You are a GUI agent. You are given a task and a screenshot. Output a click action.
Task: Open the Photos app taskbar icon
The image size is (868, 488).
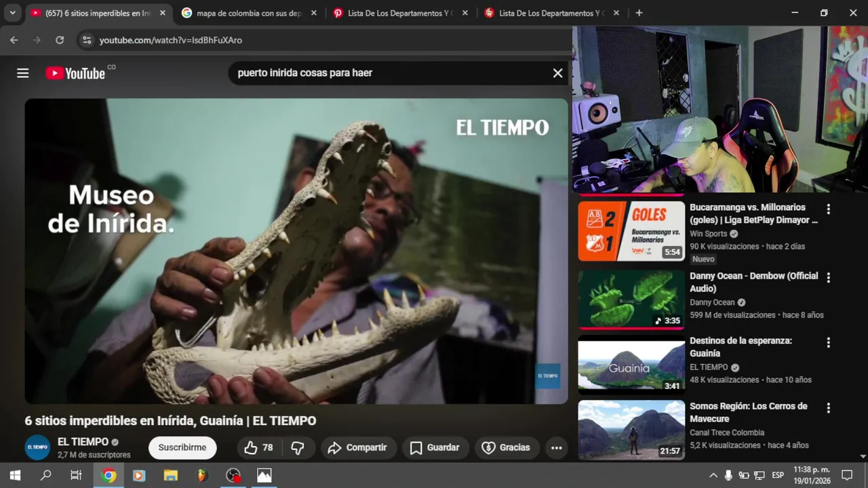tap(264, 475)
